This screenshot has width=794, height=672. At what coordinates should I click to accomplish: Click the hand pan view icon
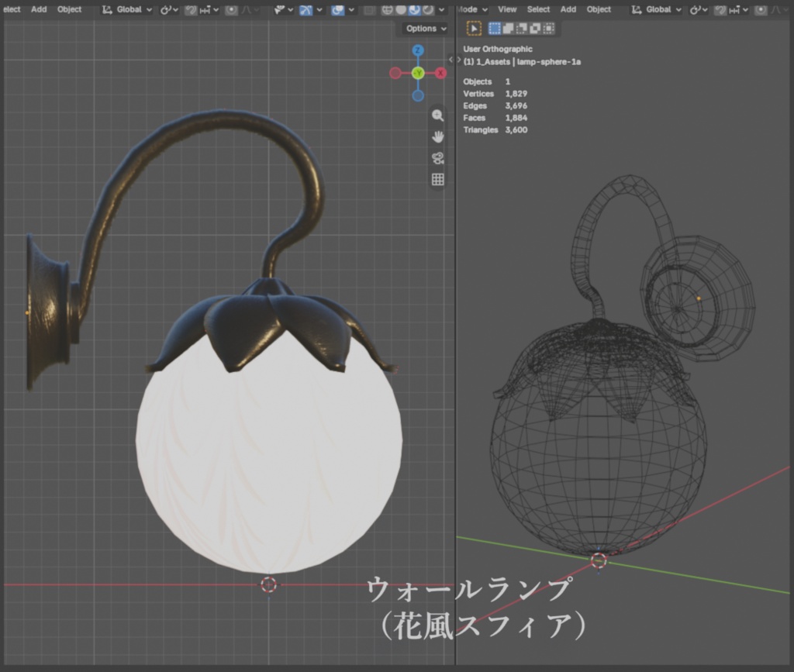[x=438, y=136]
